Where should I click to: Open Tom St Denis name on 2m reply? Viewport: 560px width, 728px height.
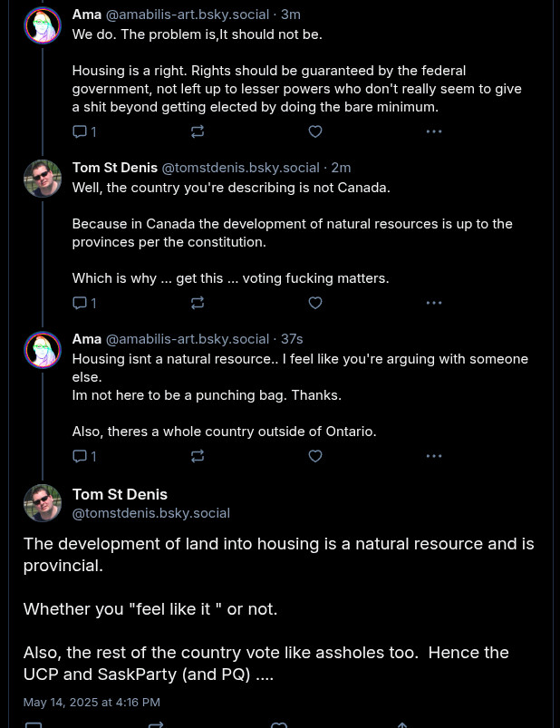[115, 168]
